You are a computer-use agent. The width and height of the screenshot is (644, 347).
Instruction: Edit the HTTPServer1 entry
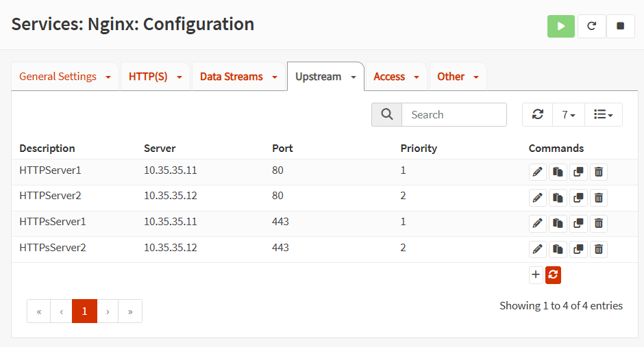tap(537, 172)
